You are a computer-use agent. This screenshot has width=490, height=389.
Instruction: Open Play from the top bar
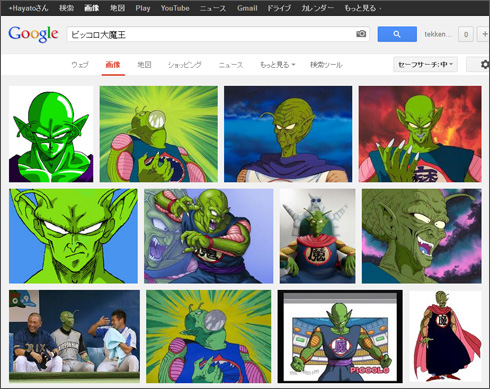click(x=143, y=8)
